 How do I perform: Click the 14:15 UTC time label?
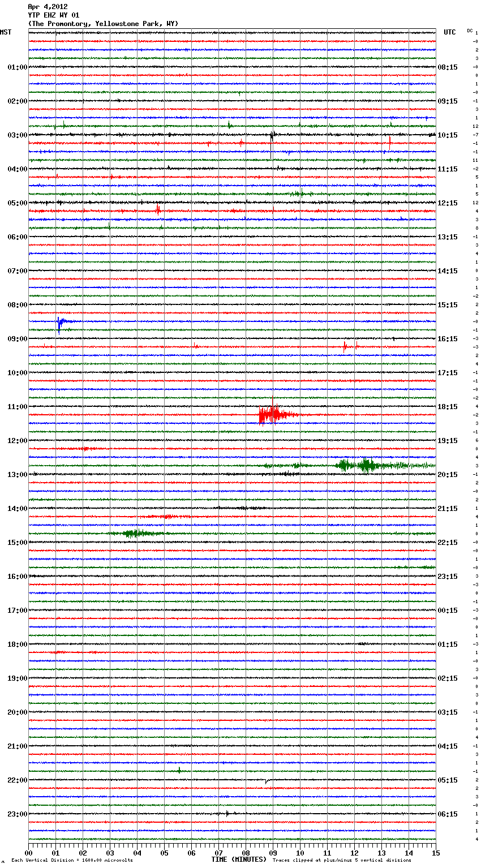448,271
